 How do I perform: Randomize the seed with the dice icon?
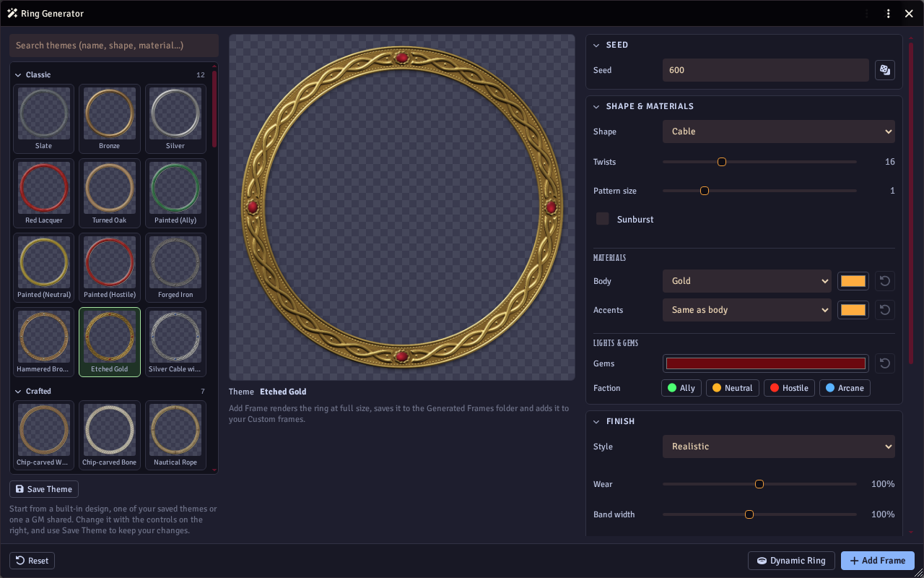884,70
